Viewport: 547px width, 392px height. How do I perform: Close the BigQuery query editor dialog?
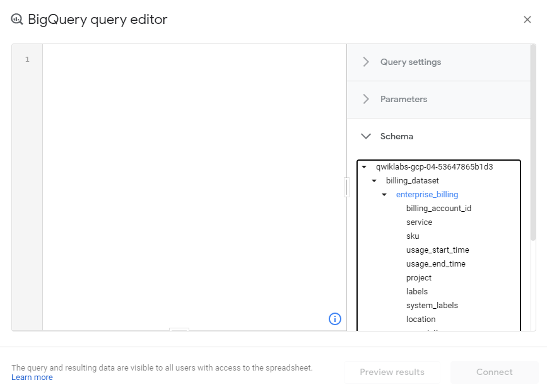[x=527, y=20]
